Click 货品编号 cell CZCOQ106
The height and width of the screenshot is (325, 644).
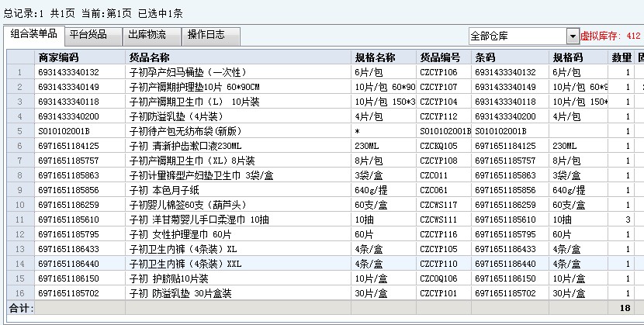444,278
